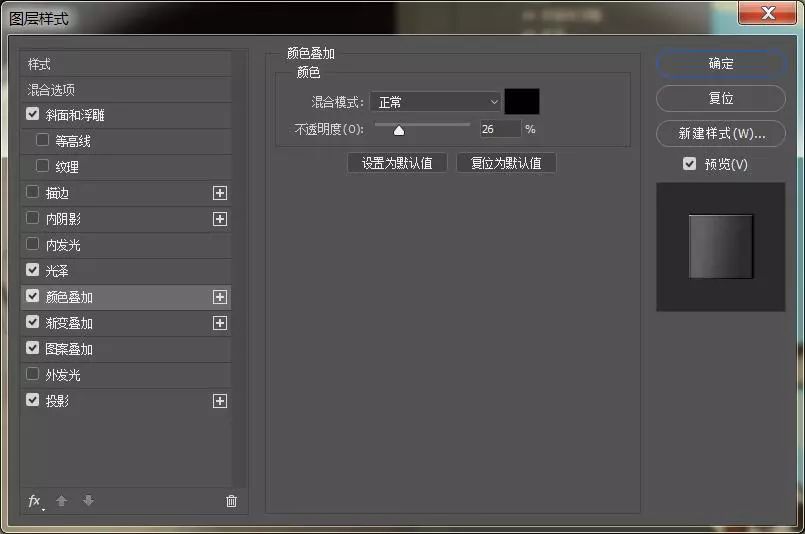This screenshot has height=534, width=805.
Task: Move effect up with the up arrow
Action: [62, 501]
